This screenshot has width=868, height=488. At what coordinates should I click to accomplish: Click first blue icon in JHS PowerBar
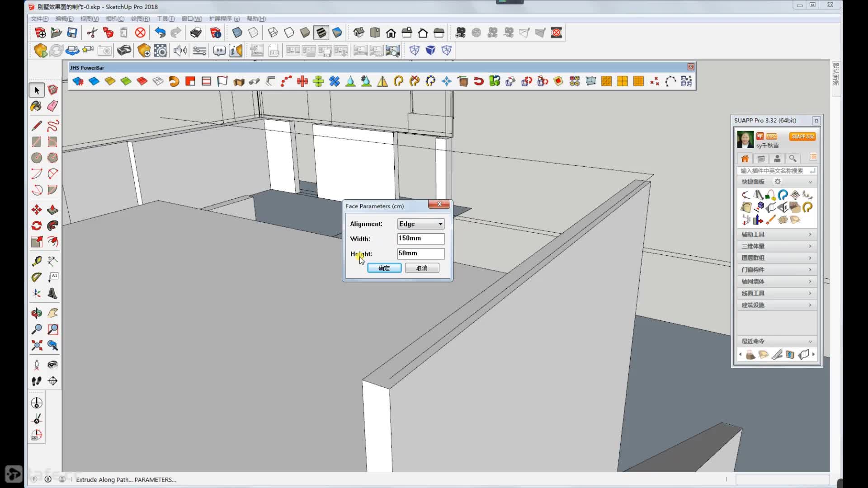pyautogui.click(x=78, y=81)
